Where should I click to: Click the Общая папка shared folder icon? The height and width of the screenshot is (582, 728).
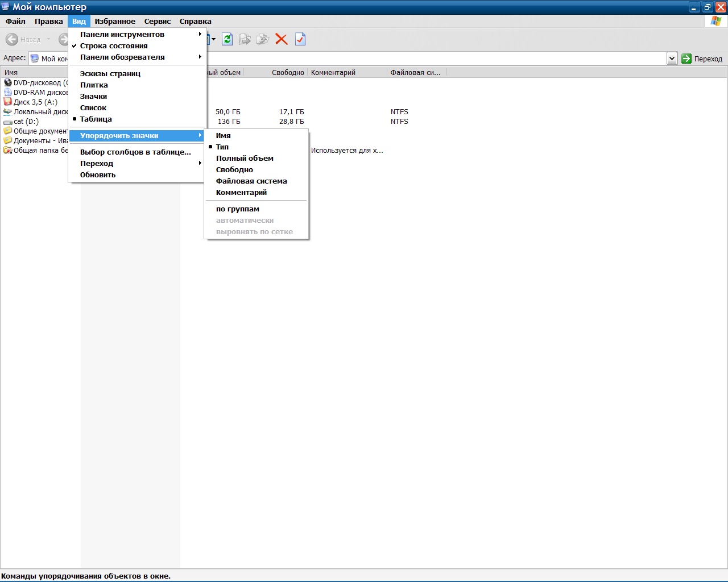(8, 150)
